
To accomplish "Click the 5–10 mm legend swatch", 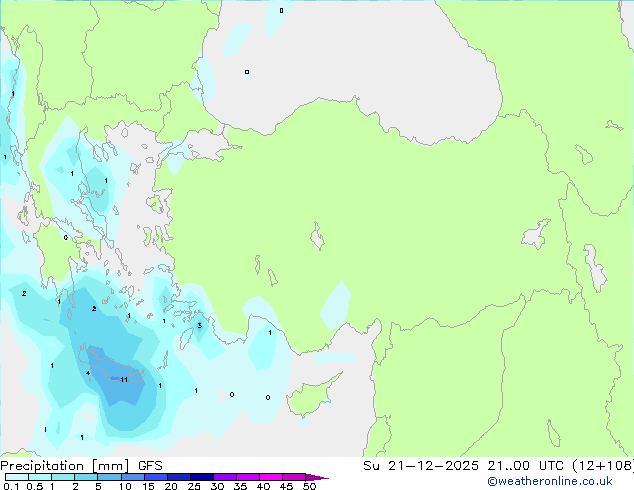I will pos(110,477).
